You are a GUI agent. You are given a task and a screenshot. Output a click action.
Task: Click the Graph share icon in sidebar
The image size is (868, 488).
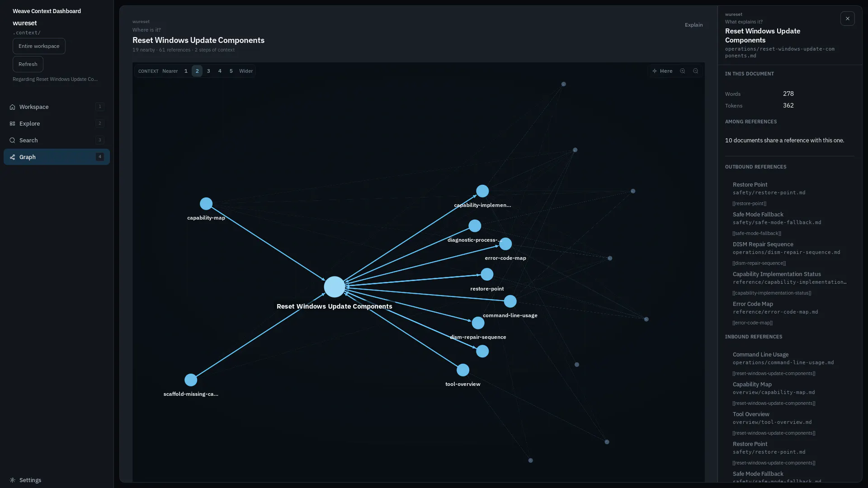(12, 157)
